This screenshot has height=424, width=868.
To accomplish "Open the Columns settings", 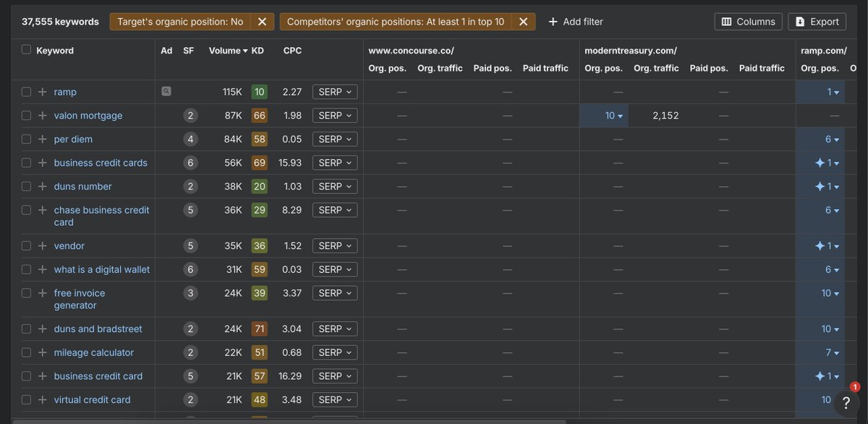I will (749, 22).
